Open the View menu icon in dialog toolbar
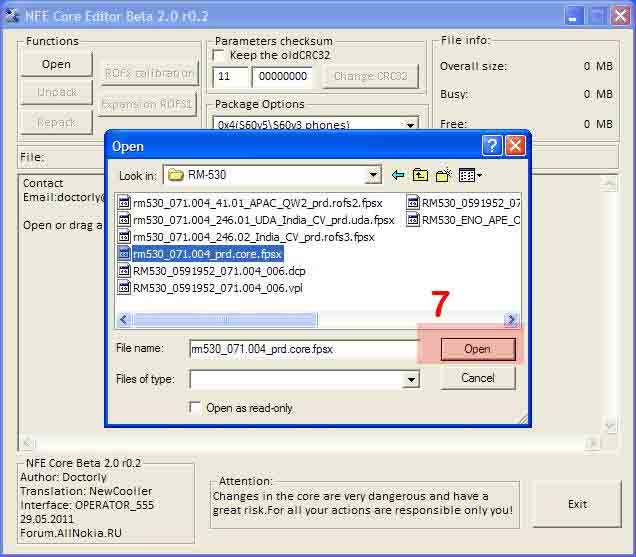Image resolution: width=636 pixels, height=557 pixels. [470, 175]
